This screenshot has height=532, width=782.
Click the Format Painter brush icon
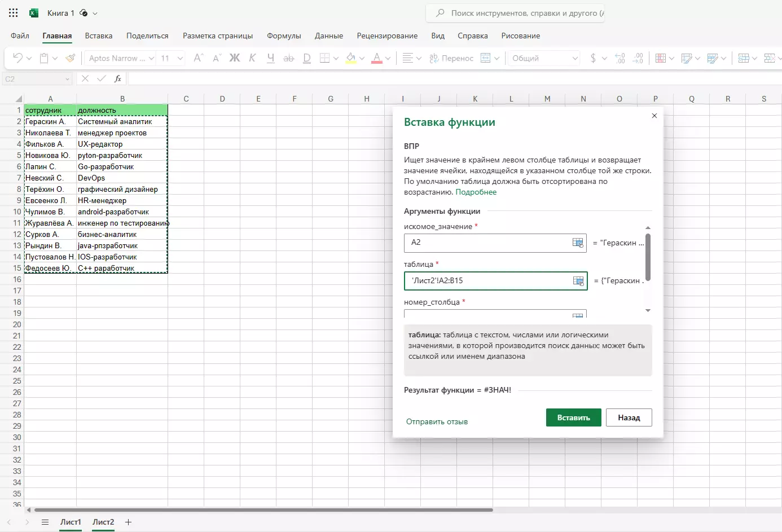pos(71,58)
